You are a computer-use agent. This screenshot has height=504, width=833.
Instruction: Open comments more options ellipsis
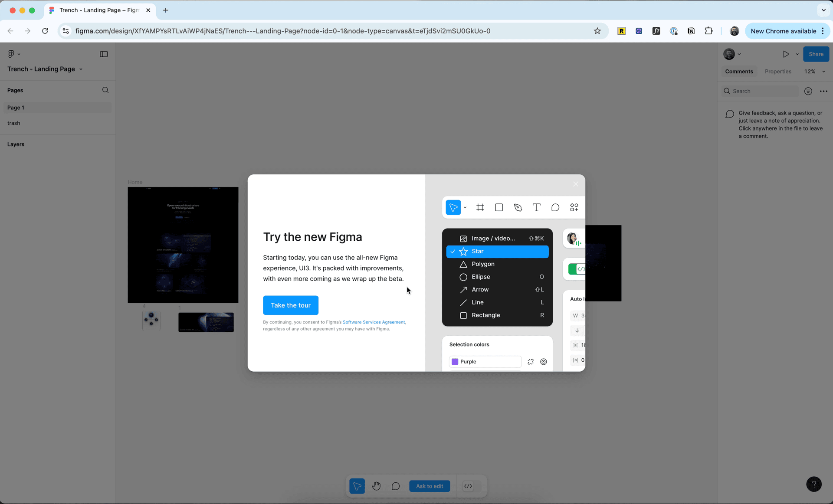[823, 91]
